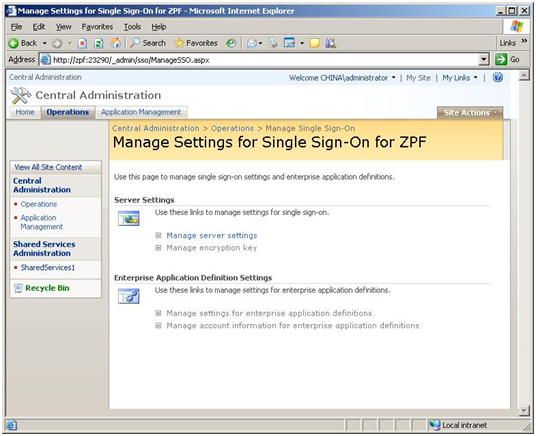Click the Central Administration breadcrumb link
Screen dimensions: 536x436
(x=156, y=129)
